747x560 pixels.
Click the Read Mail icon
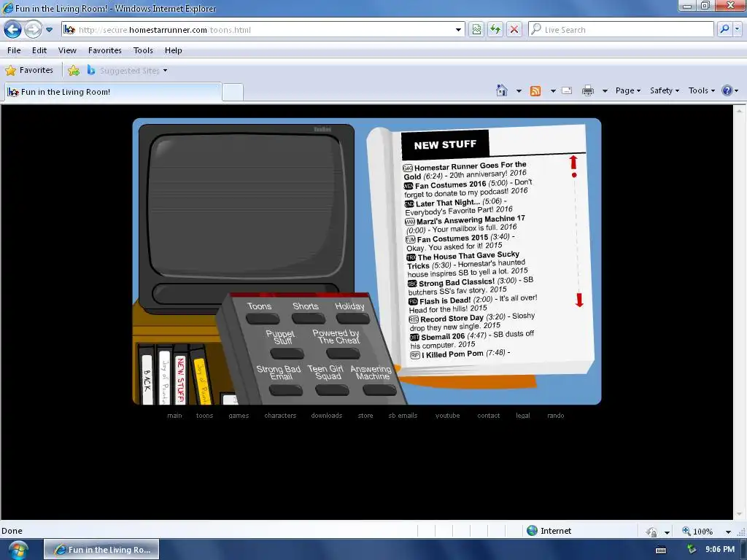pos(567,90)
